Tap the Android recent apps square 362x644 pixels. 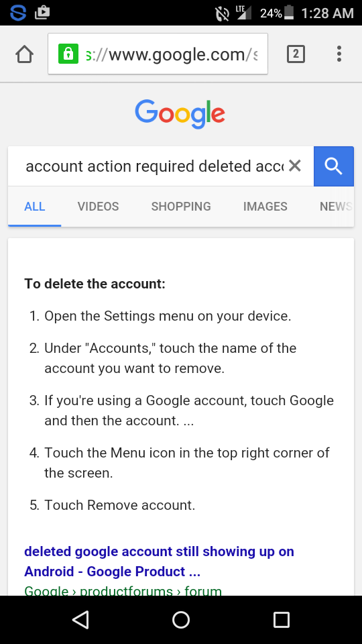coord(281,619)
